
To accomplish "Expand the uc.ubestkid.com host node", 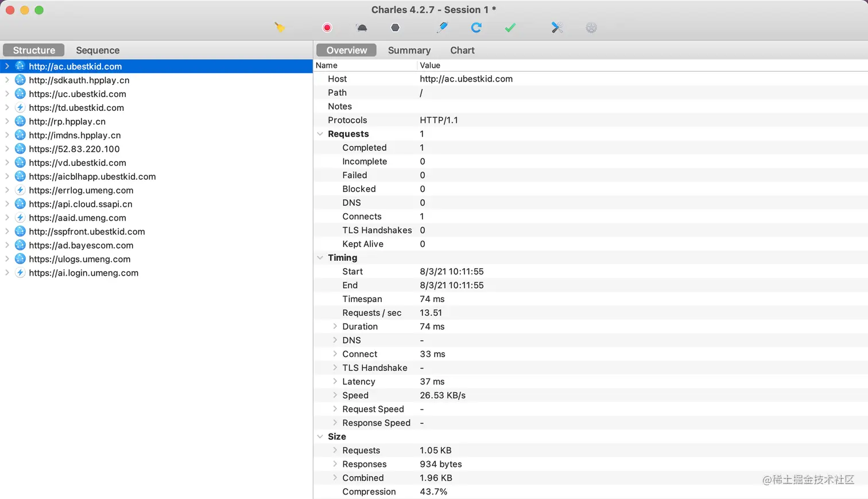I will [7, 94].
